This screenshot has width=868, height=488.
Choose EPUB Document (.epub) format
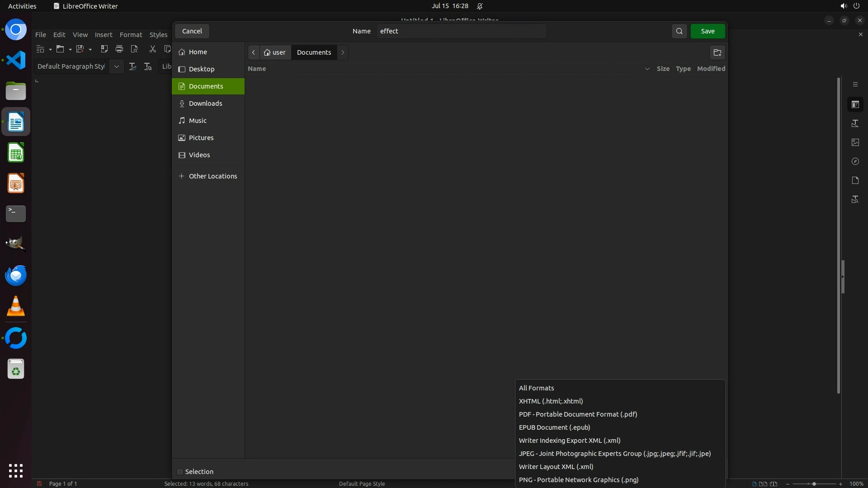coord(554,427)
